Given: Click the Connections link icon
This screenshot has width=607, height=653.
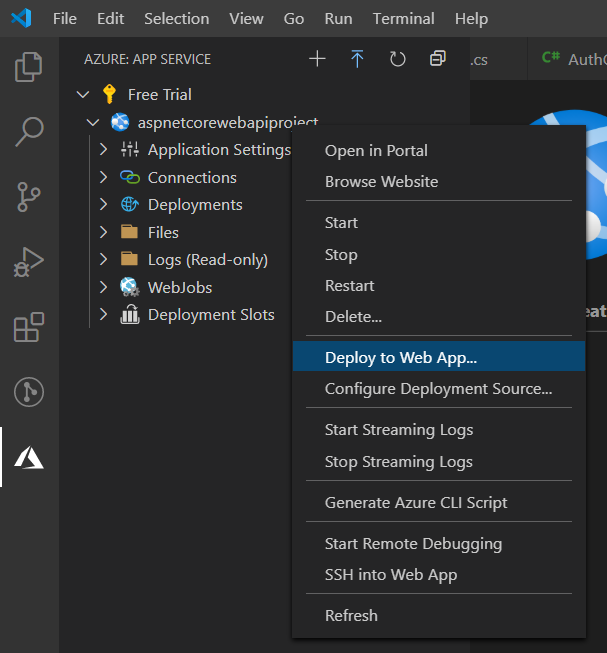Looking at the screenshot, I should tap(130, 177).
